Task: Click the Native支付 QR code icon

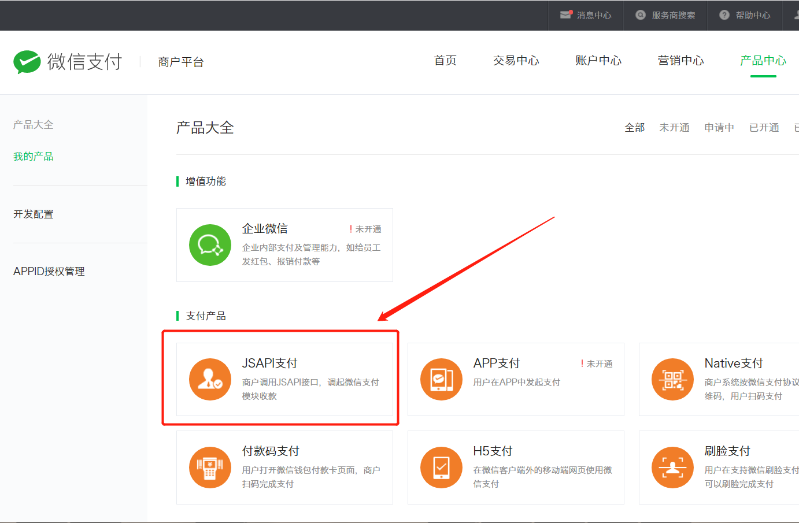Action: (x=673, y=379)
